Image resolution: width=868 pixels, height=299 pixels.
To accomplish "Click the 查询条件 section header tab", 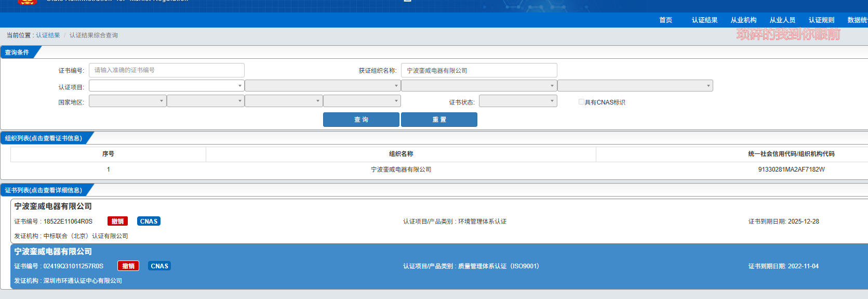I will coord(17,53).
